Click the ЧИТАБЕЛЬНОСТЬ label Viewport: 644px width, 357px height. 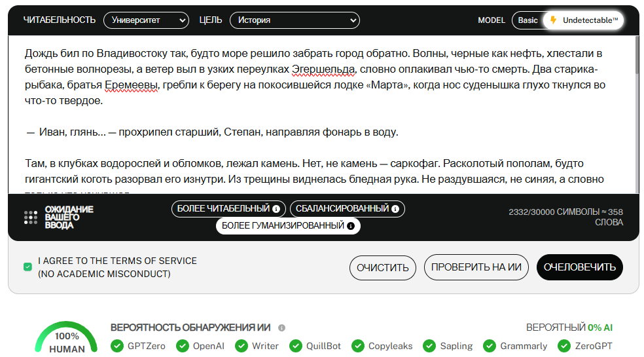pyautogui.click(x=59, y=20)
